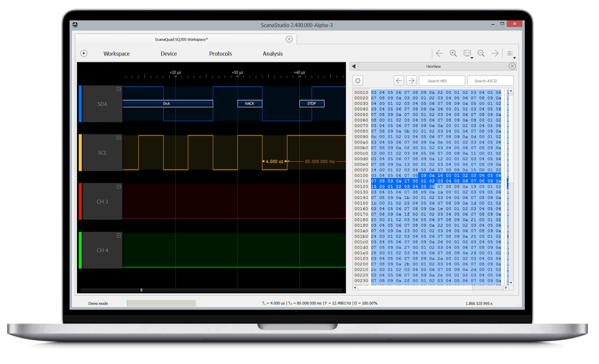599x364 pixels.
Task: Open the filter options dropdown in the toolbar
Action: pyautogui.click(x=510, y=53)
